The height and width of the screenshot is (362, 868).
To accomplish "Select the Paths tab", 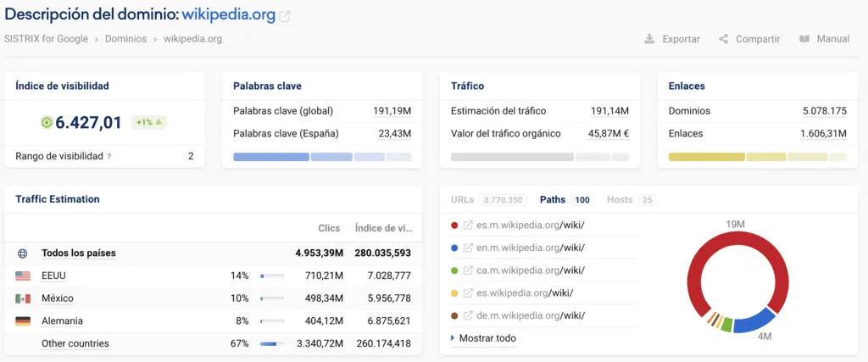I will (x=565, y=200).
